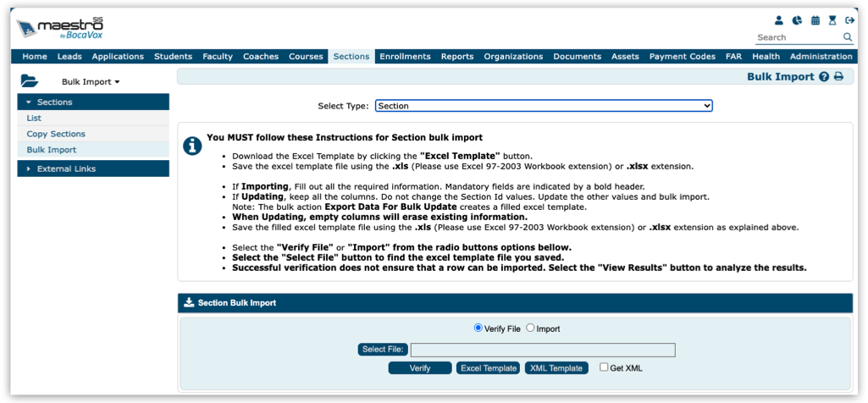Enable the Get XML checkbox

tap(604, 367)
